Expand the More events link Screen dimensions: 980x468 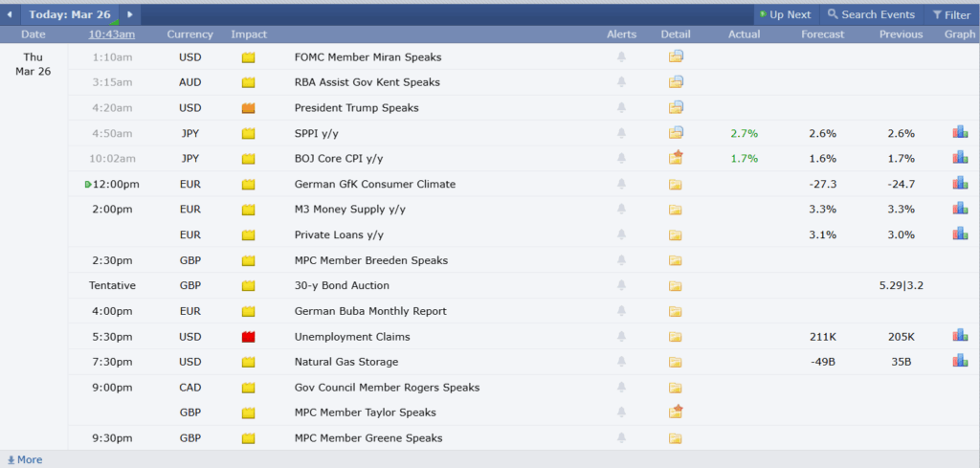[25, 459]
